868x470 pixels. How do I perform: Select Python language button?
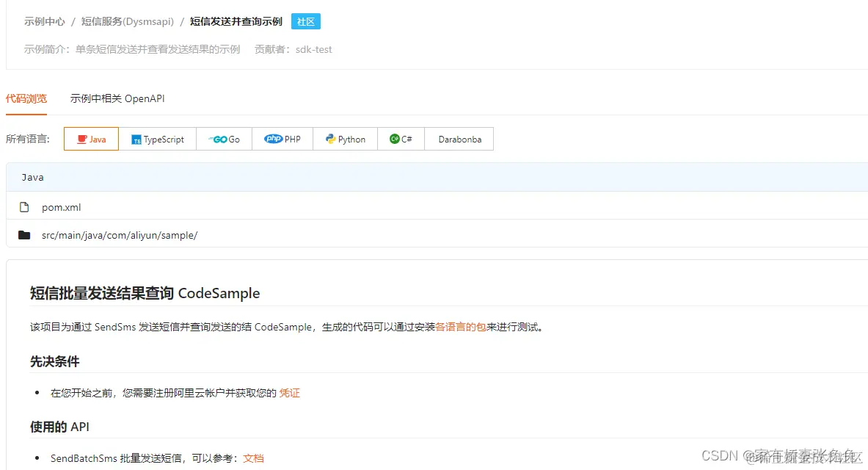click(346, 139)
